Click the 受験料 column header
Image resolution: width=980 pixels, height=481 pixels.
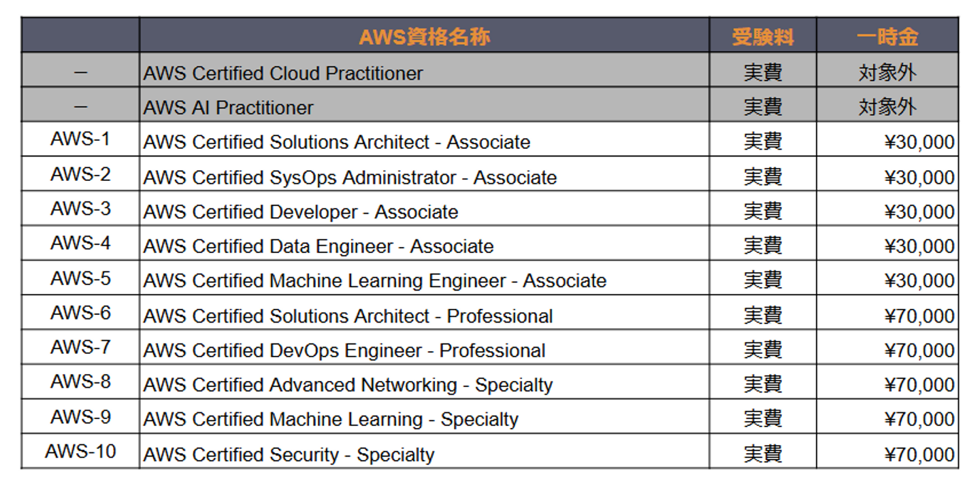click(762, 37)
